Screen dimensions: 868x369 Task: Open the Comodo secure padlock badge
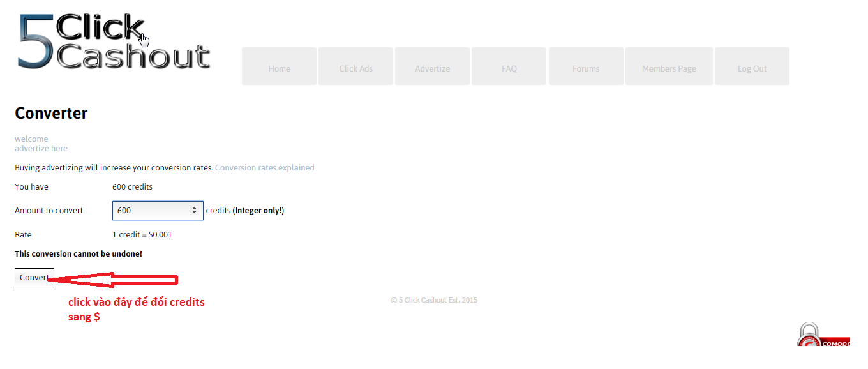click(823, 334)
